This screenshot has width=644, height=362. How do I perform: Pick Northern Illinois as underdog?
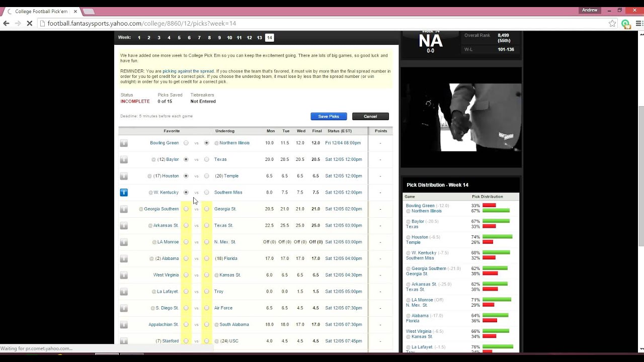[206, 143]
